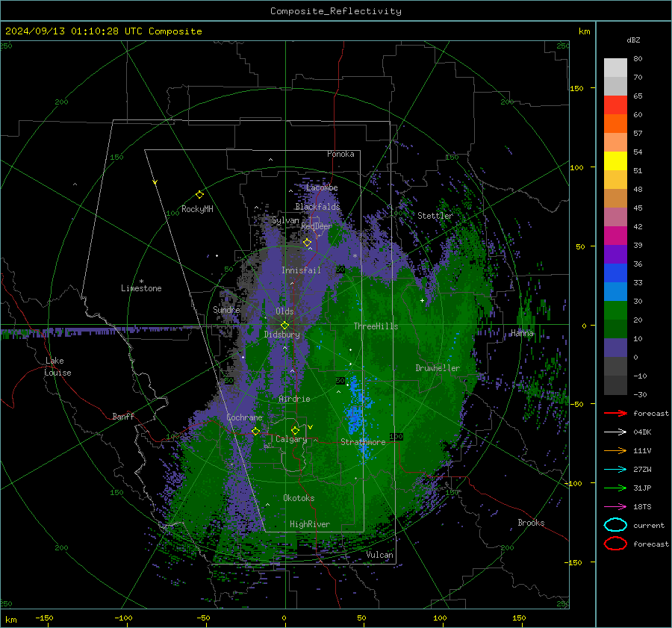Click the Stettler city label

tap(435, 216)
